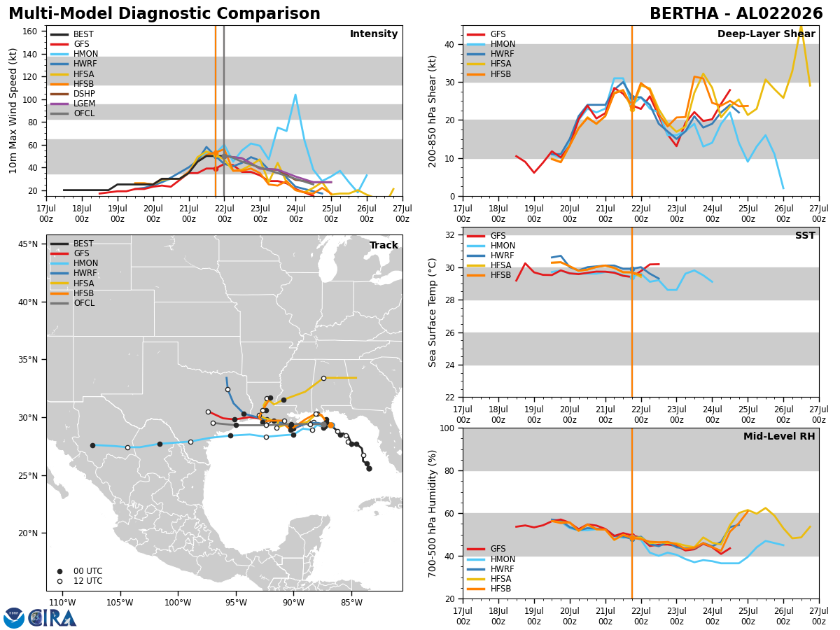
Task: Click the Track panel title
Action: pyautogui.click(x=384, y=246)
